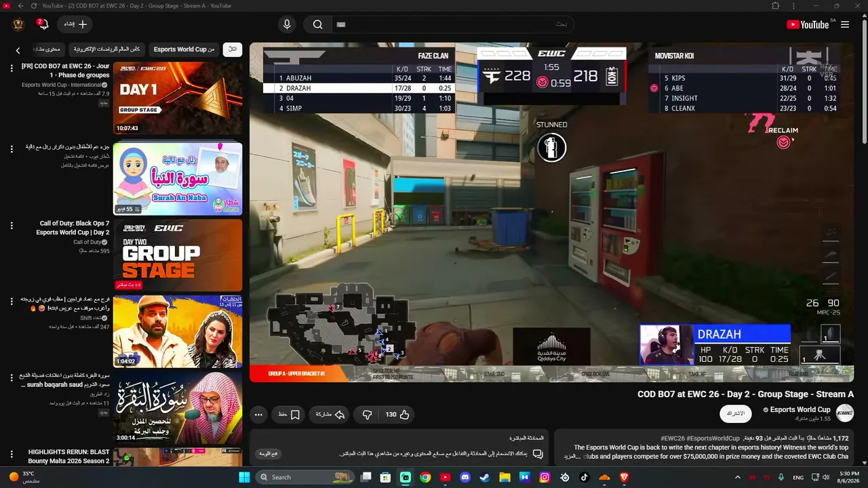Open options menu for the Shift channel video
The image size is (868, 488).
coord(12,302)
